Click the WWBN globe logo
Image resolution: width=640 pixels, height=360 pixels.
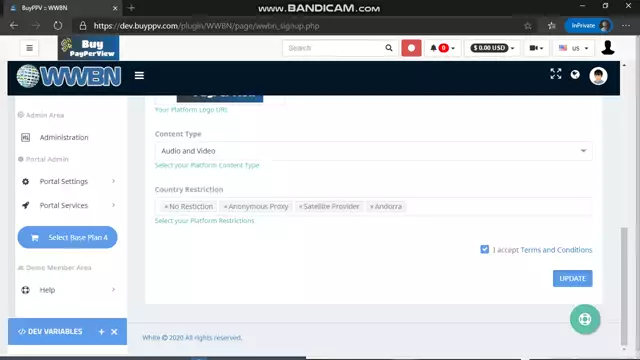pos(69,76)
